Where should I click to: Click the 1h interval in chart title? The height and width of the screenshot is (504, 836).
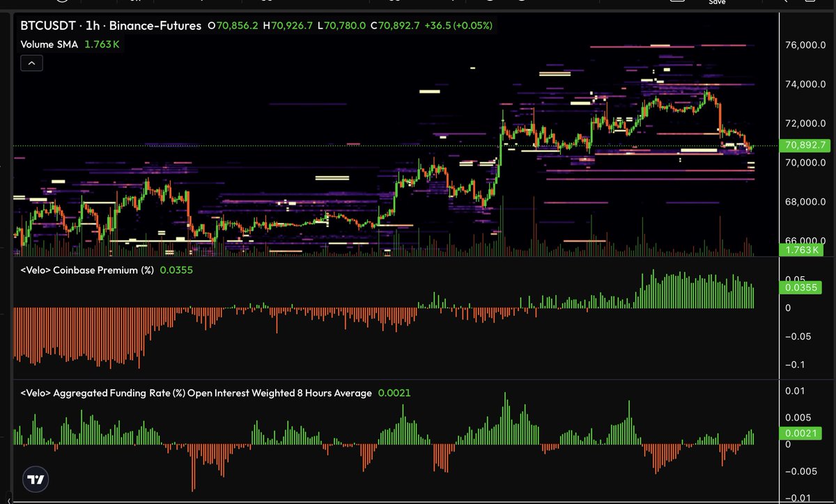coord(93,26)
